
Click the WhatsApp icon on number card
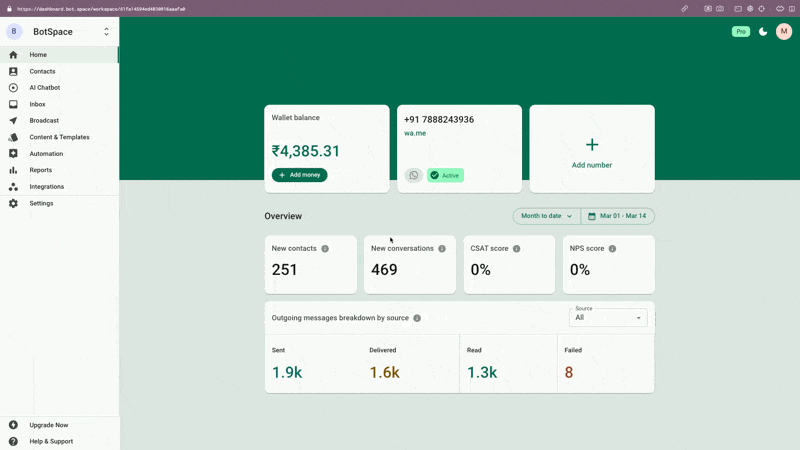(x=414, y=175)
